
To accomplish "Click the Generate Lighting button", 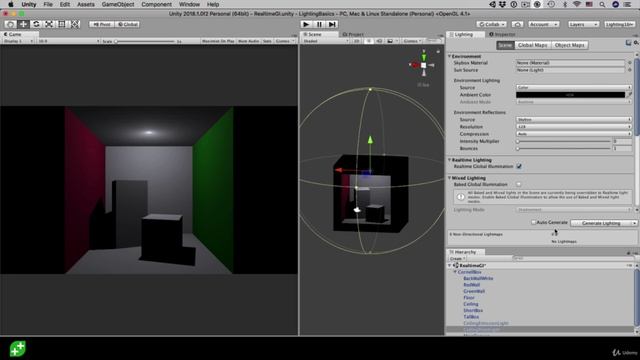I will click(601, 223).
